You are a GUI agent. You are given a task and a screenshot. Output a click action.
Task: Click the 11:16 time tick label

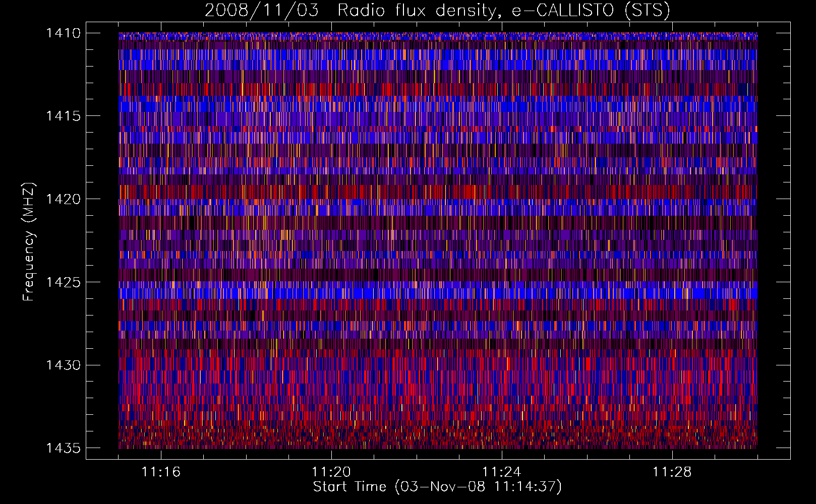tap(161, 472)
